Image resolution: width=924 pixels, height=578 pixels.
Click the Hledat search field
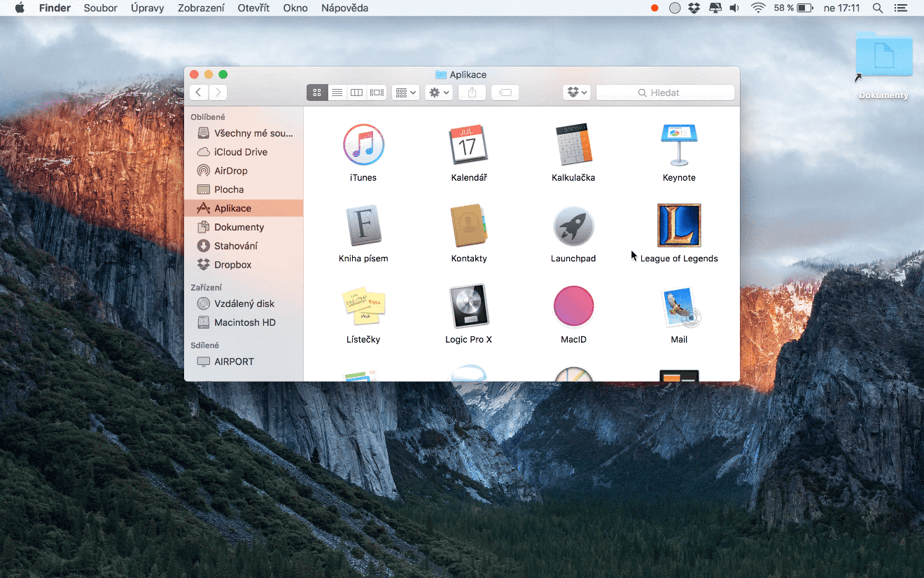click(665, 92)
